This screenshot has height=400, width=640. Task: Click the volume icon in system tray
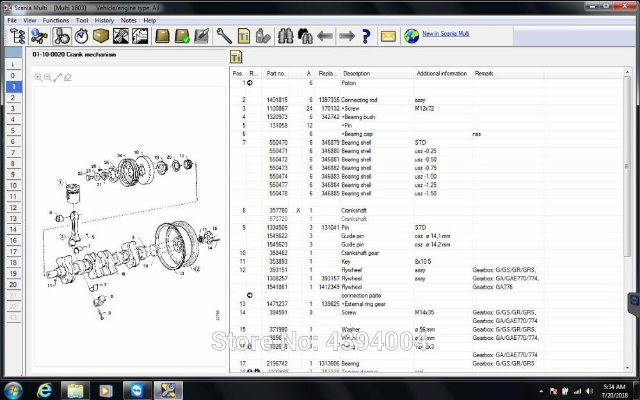[589, 391]
